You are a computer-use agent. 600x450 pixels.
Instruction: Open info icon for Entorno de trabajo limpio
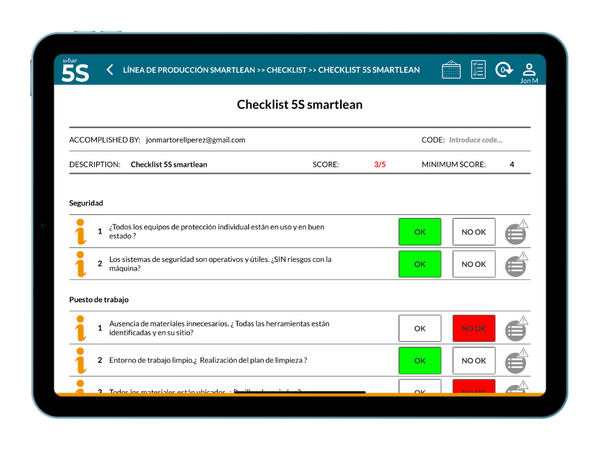coord(80,360)
